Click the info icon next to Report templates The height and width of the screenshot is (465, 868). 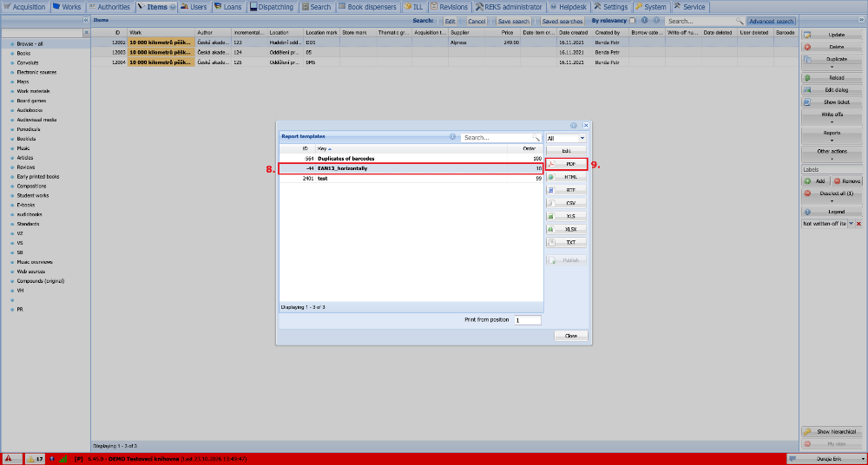point(452,137)
